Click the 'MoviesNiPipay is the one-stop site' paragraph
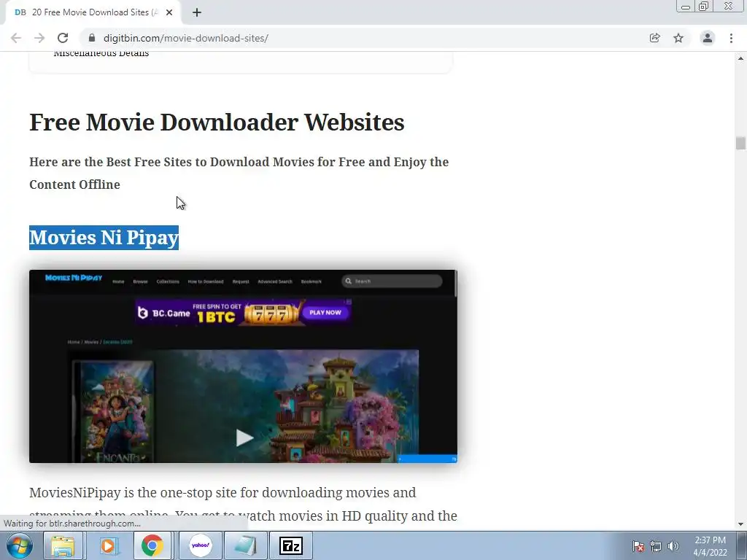Screen dimensions: 747x560 point(243,504)
